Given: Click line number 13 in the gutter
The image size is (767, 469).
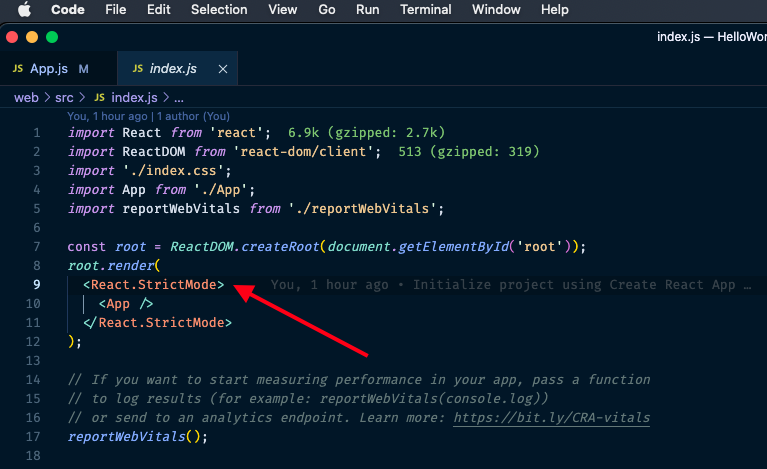Looking at the screenshot, I should [x=36, y=360].
